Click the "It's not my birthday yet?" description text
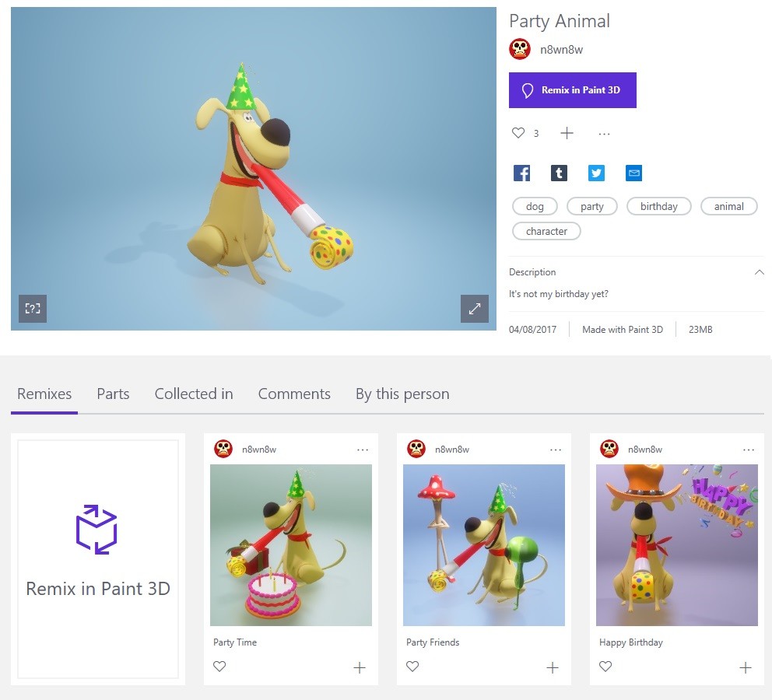This screenshot has width=772, height=700. point(558,294)
